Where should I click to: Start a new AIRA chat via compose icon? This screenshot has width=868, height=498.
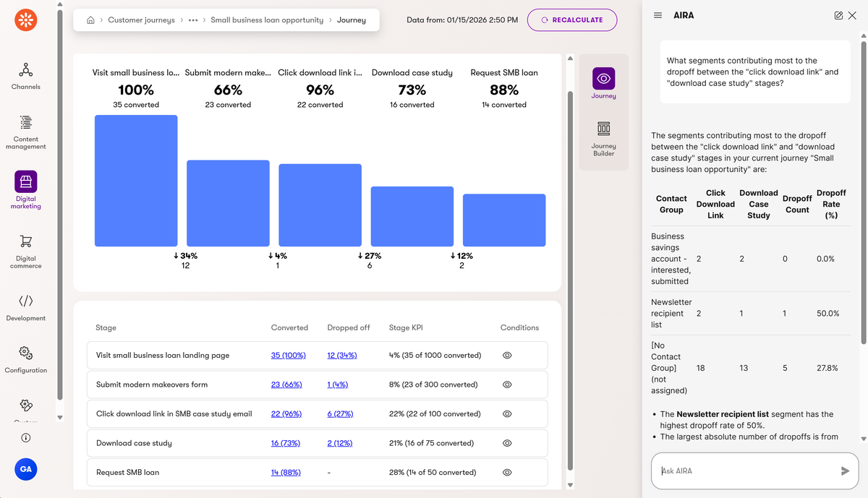click(838, 14)
